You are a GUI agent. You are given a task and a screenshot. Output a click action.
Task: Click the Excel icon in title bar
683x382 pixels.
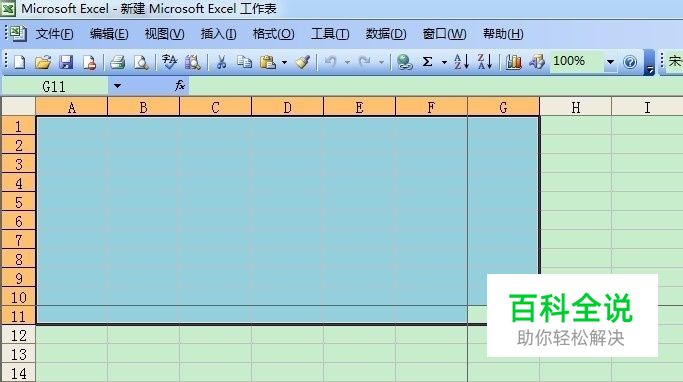click(x=8, y=8)
